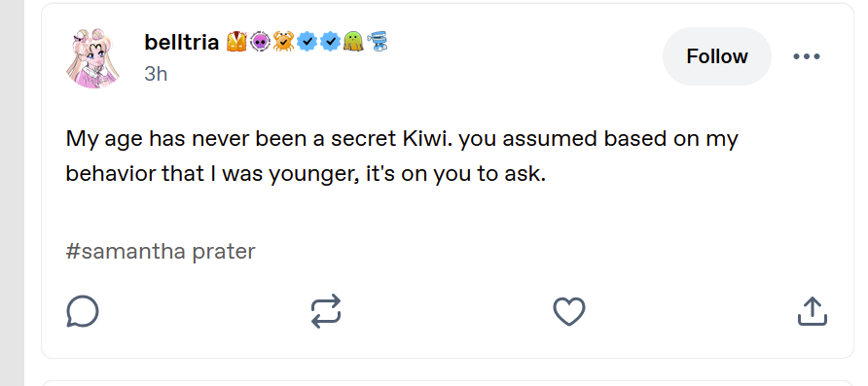
Task: Open the three-dot post options menu
Action: (807, 56)
